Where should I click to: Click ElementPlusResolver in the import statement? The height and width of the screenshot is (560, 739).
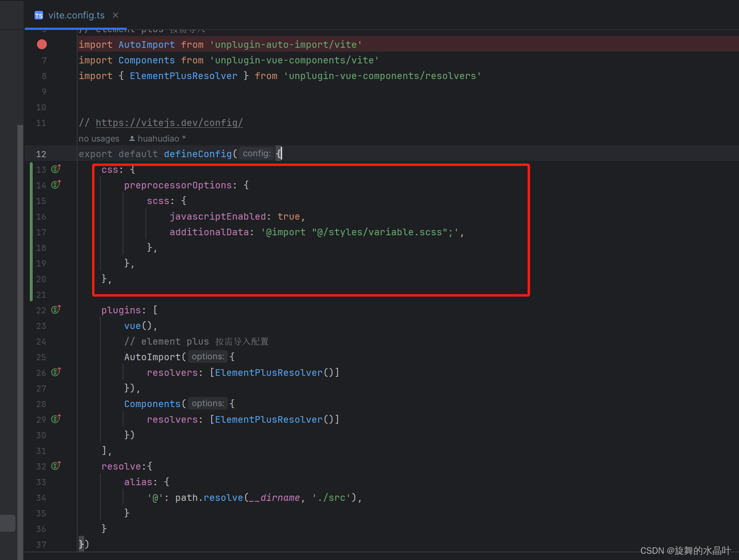(x=184, y=76)
